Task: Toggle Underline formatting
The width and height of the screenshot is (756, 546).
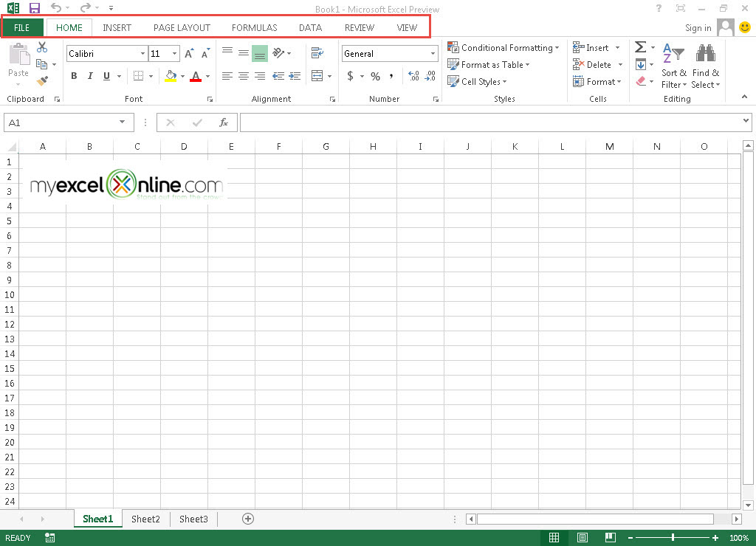Action: click(106, 76)
